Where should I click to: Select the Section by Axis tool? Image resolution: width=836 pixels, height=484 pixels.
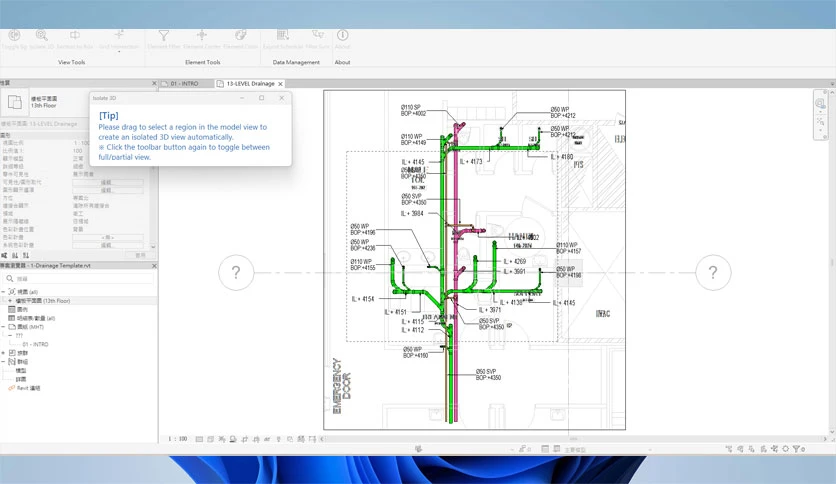click(x=75, y=35)
